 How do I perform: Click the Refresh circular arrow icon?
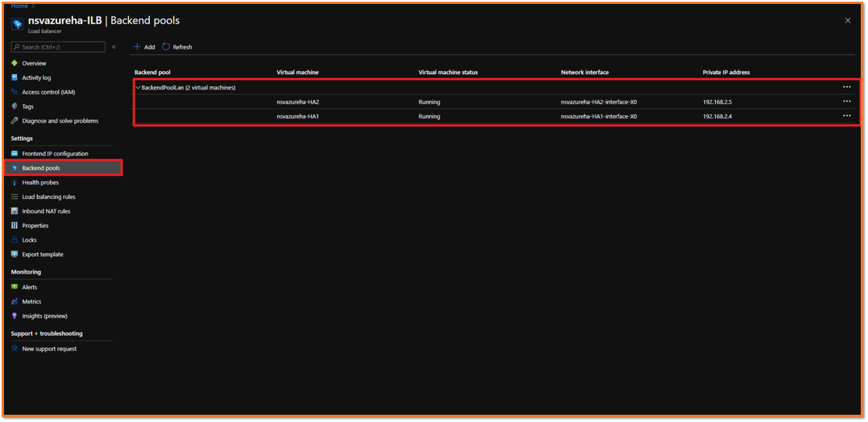click(166, 47)
